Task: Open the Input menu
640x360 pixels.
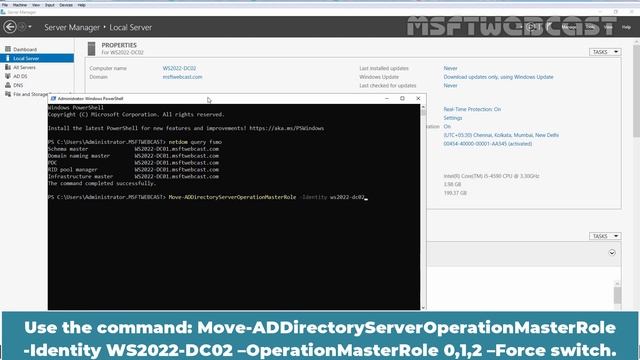Action: 49,5
